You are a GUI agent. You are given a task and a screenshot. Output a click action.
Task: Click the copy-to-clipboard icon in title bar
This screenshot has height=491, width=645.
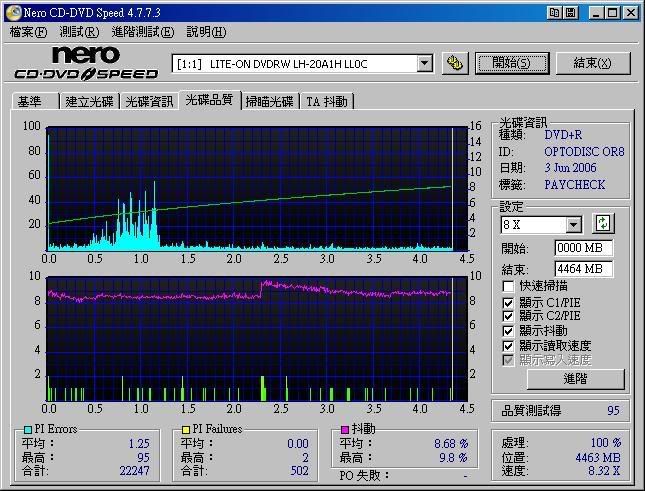(555, 13)
